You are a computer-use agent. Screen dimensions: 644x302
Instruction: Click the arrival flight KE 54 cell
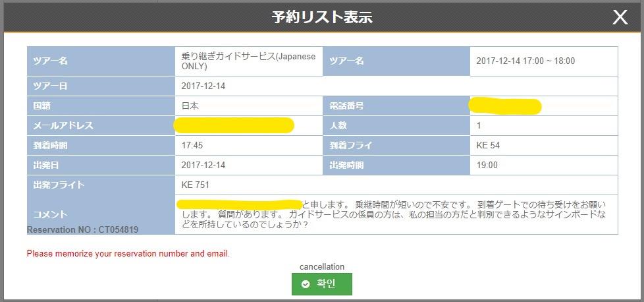[x=544, y=145]
